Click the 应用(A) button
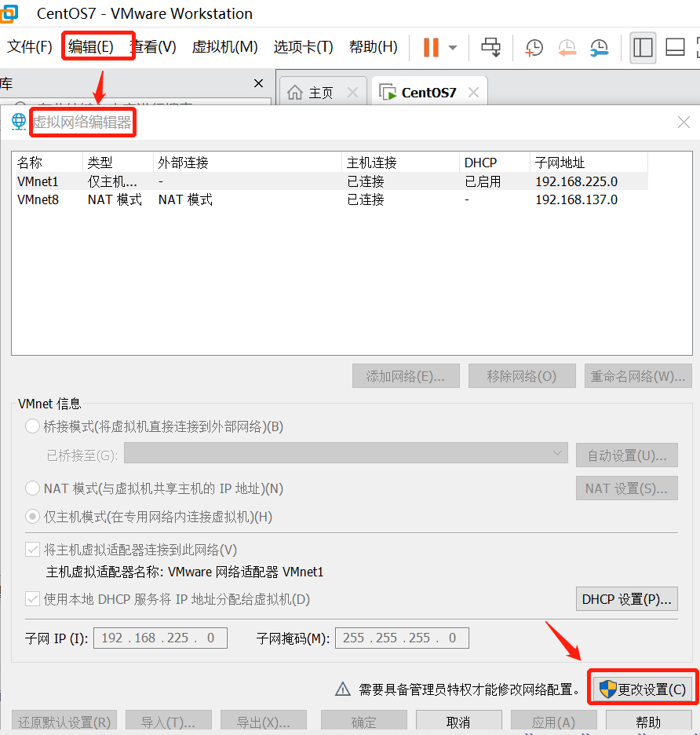Viewport: 700px width, 735px height. (554, 722)
